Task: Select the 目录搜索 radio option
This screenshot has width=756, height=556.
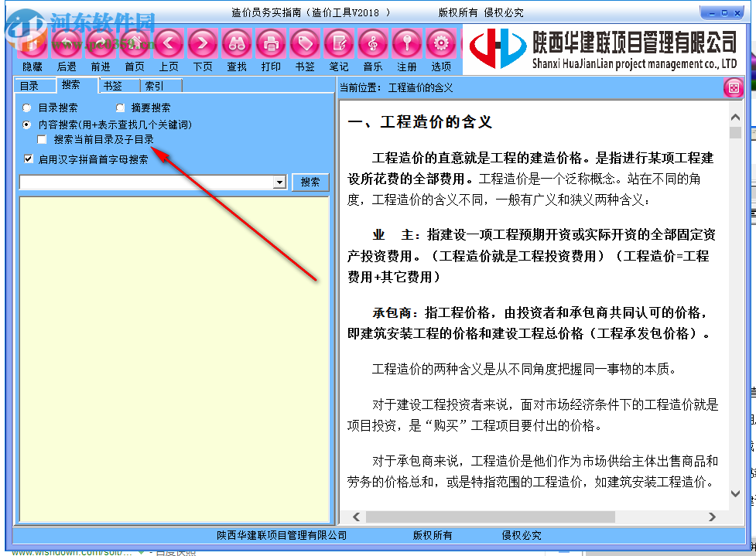Action: pyautogui.click(x=26, y=107)
